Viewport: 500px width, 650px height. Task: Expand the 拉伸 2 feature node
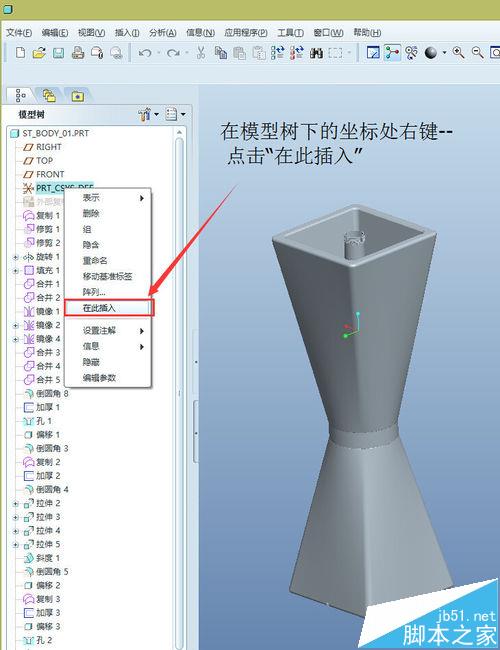15,504
